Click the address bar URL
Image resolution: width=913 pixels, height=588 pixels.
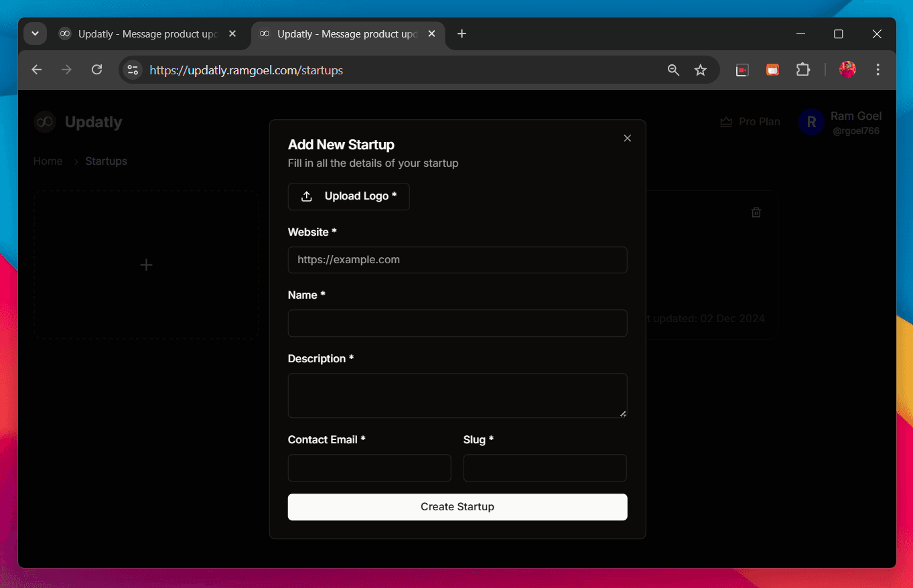247,70
